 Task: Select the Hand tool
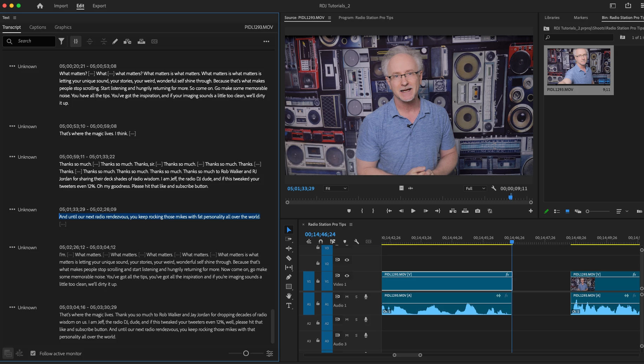[289, 296]
